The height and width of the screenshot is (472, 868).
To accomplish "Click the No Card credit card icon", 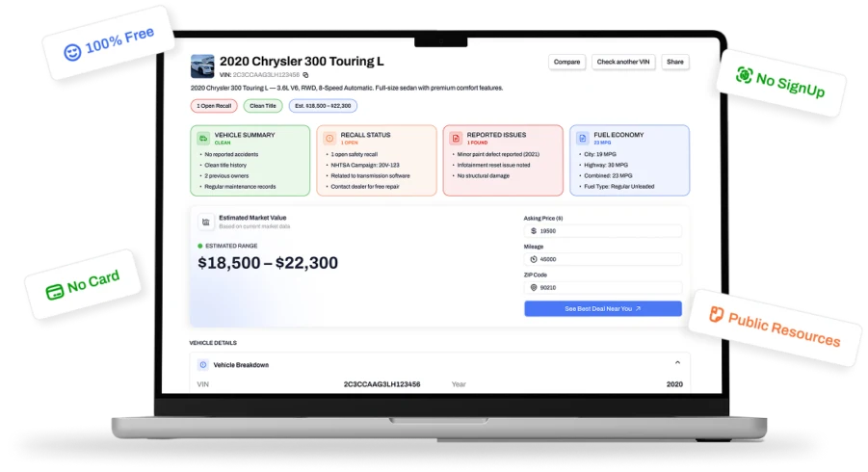I will coord(54,292).
